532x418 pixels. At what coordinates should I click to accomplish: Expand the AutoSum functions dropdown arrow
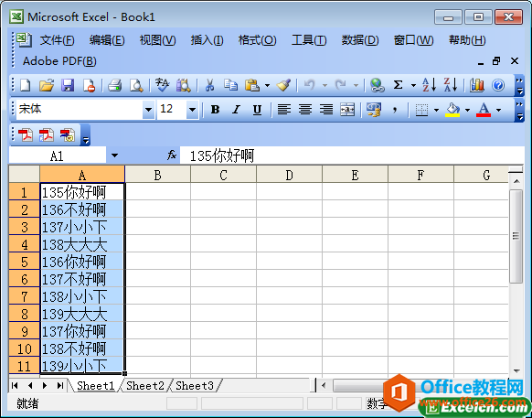point(413,85)
